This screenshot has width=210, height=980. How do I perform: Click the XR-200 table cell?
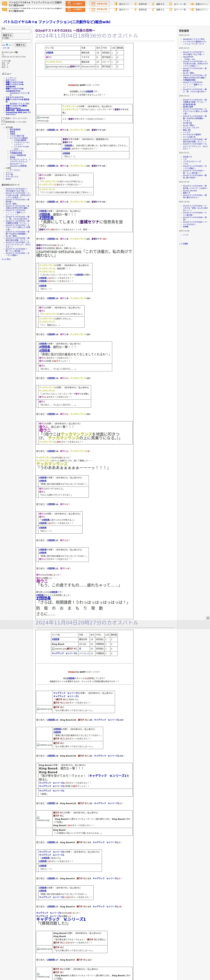(84, 644)
